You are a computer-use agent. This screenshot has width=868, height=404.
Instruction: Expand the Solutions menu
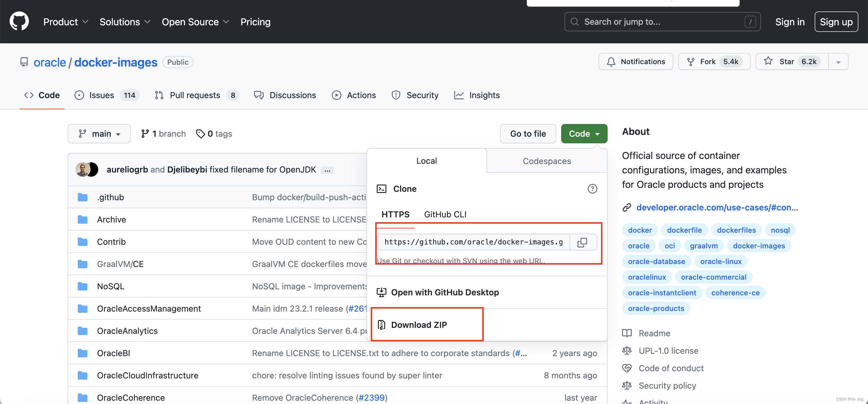125,22
